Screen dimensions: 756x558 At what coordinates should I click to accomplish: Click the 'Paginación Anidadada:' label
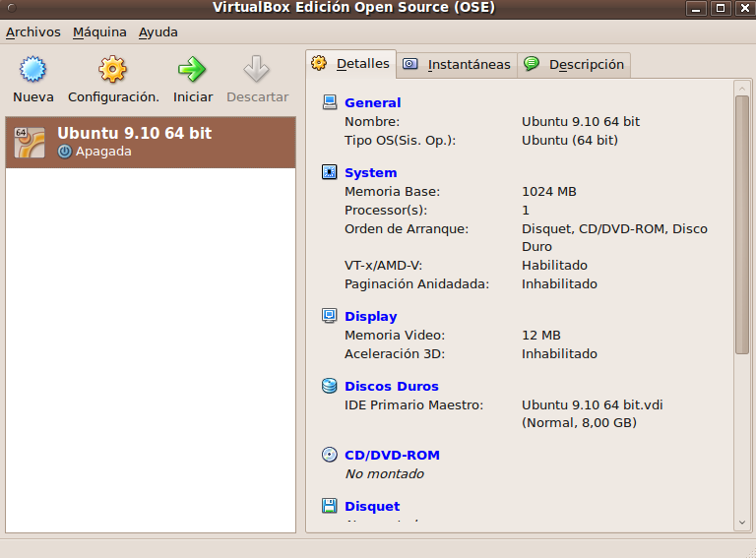coord(416,283)
